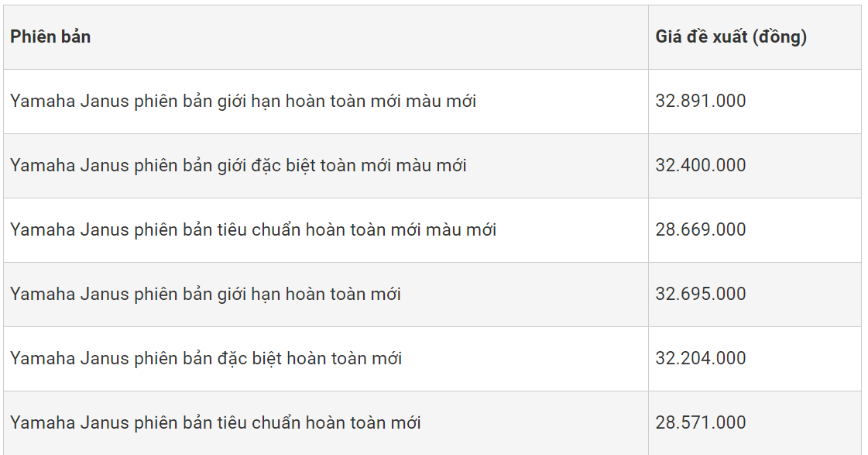Click the "Giá đề xuất (đồng)" header

coord(731,36)
